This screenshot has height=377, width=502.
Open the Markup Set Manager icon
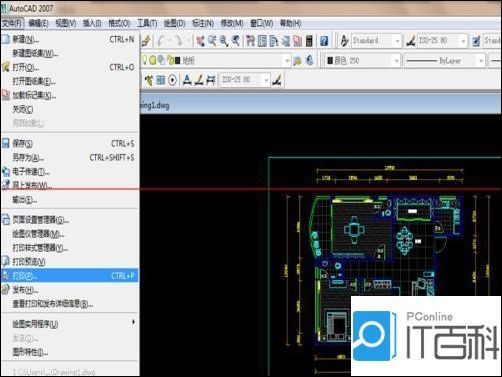pyautogui.click(x=297, y=41)
